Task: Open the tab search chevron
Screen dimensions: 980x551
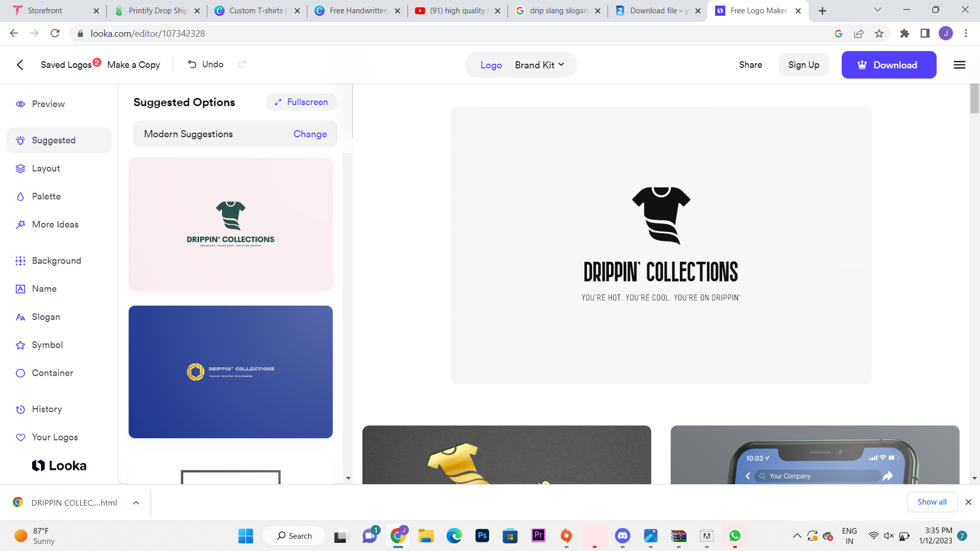Action: [877, 10]
